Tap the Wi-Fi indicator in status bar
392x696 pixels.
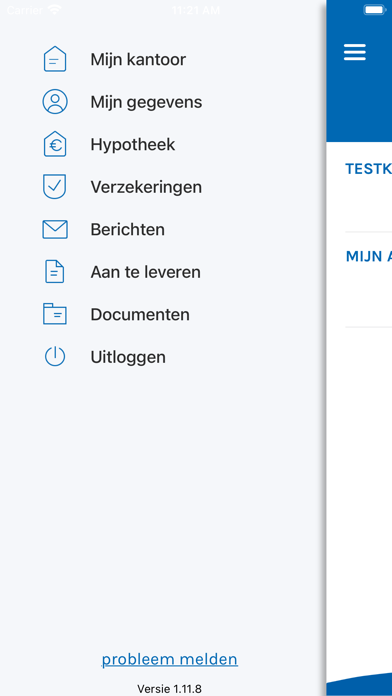coord(55,10)
